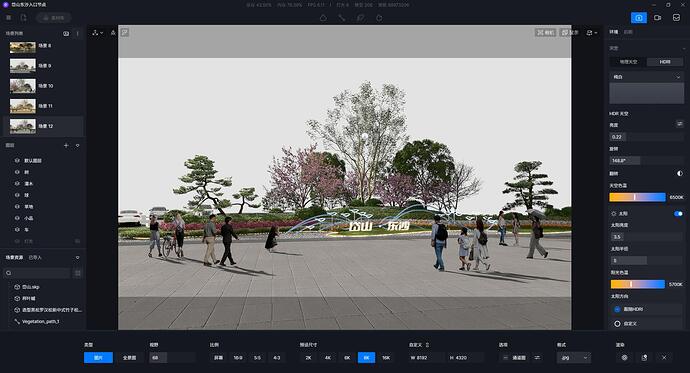Viewport: 690px width, 373px height.
Task: Choose the 4K preset size button
Action: [328, 358]
